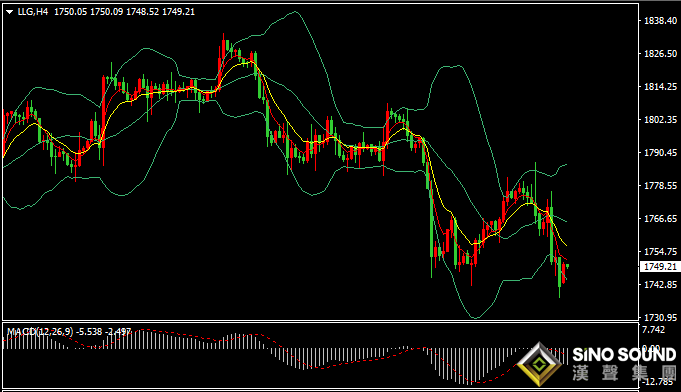The width and height of the screenshot is (681, 392).
Task: Click the 1754.75 price scale label
Action: 660,252
